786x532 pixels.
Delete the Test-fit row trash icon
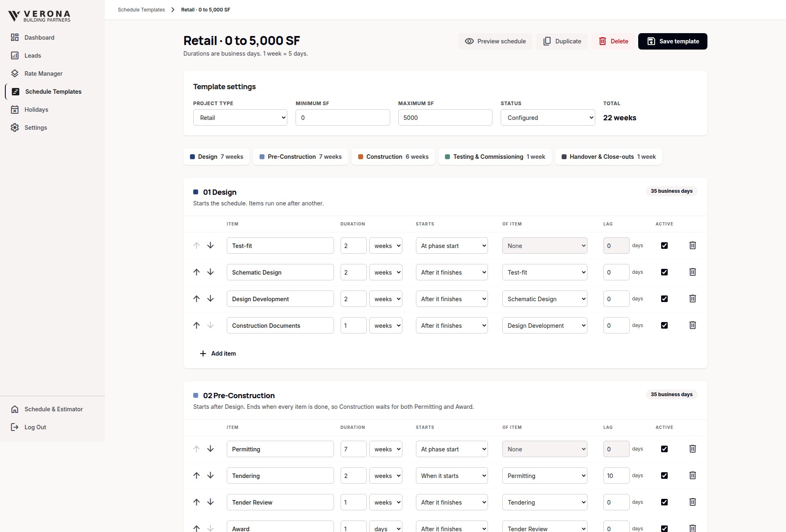[x=693, y=246]
